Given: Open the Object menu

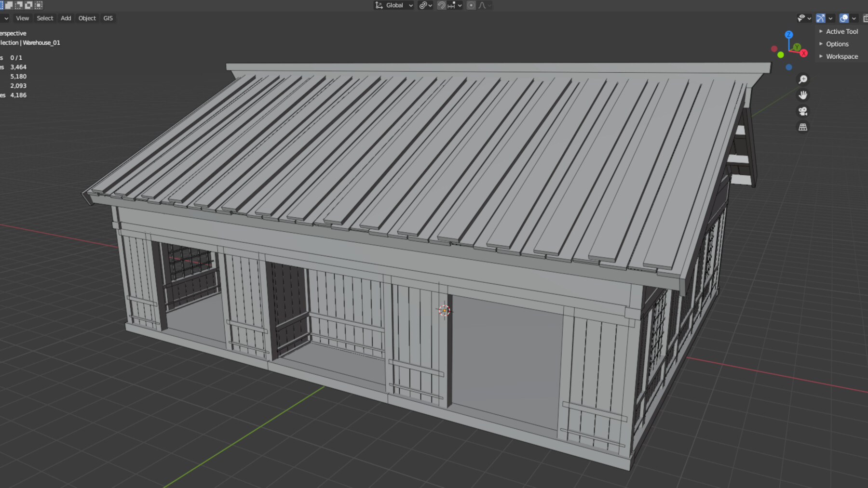Looking at the screenshot, I should point(87,18).
